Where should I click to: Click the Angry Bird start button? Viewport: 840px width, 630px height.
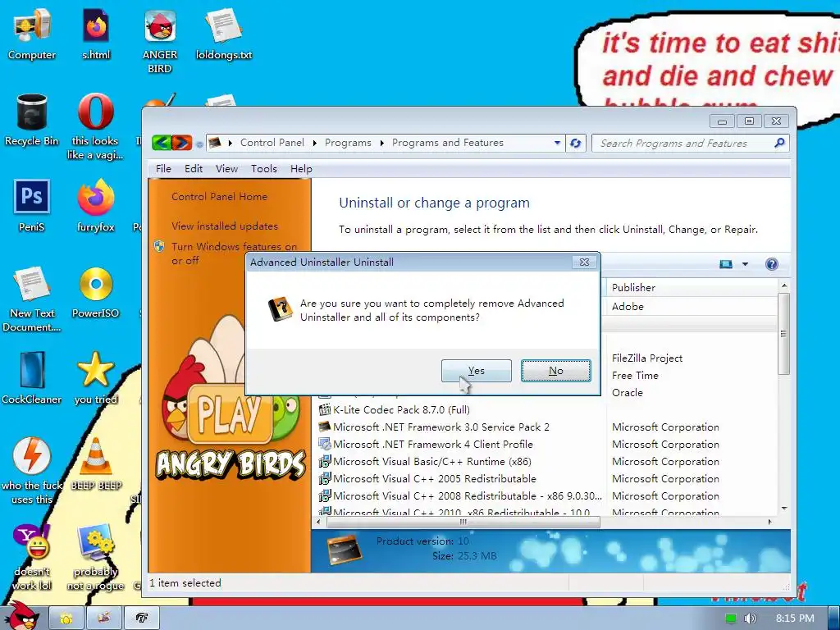21,616
